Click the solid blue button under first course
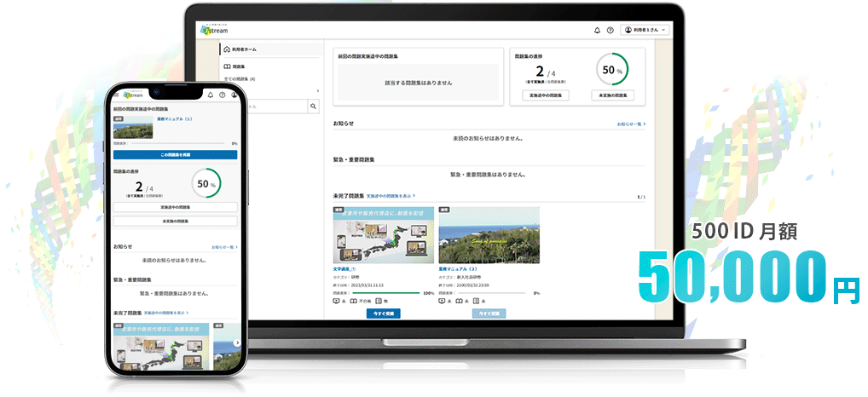The image size is (868, 397). tap(383, 314)
